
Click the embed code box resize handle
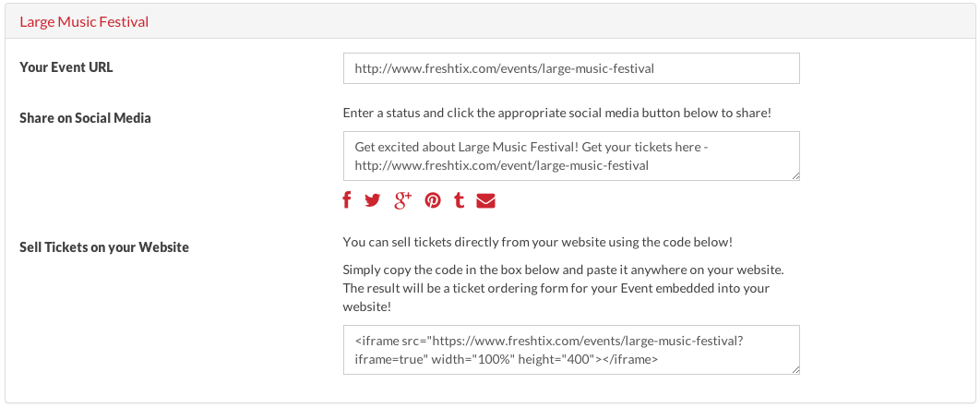coord(795,370)
